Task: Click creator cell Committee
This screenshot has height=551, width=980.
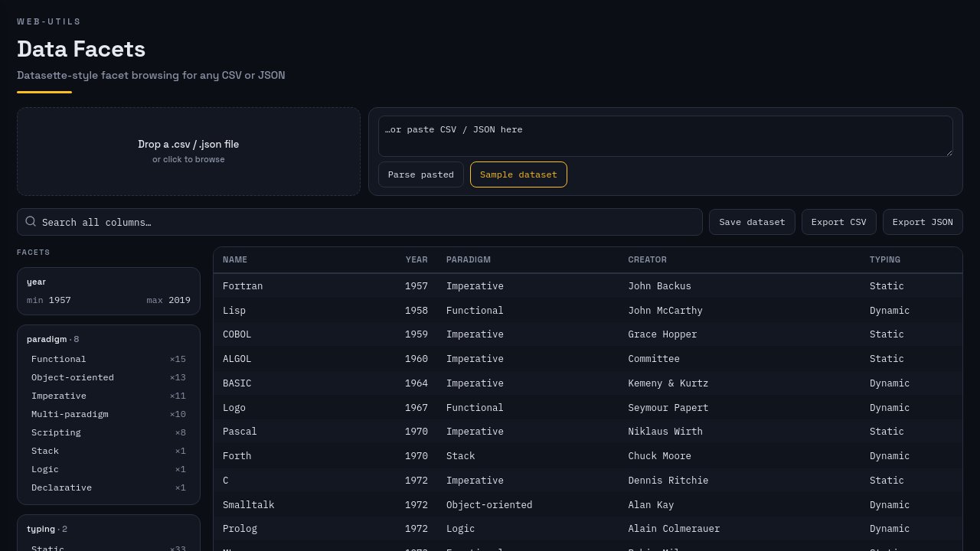Action: (654, 359)
